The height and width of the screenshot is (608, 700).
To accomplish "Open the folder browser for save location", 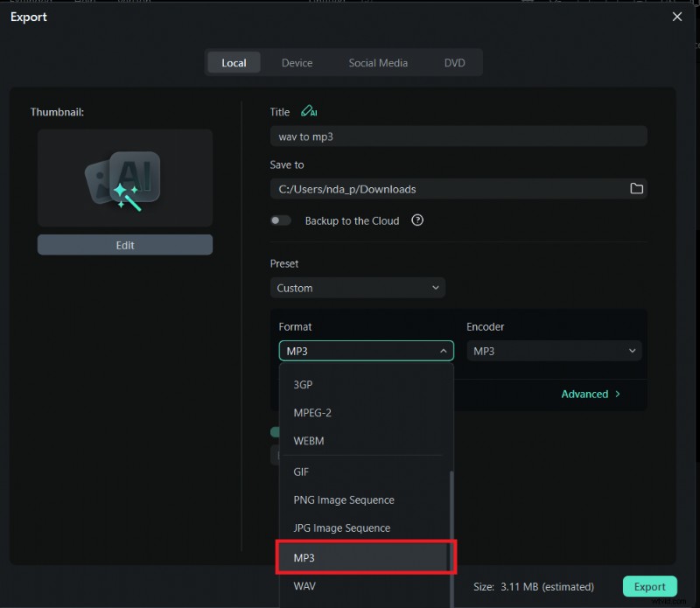I will pyautogui.click(x=637, y=189).
